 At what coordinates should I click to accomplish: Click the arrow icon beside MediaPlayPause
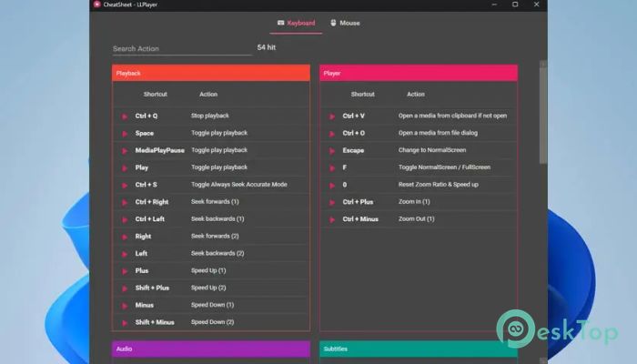[125, 151]
